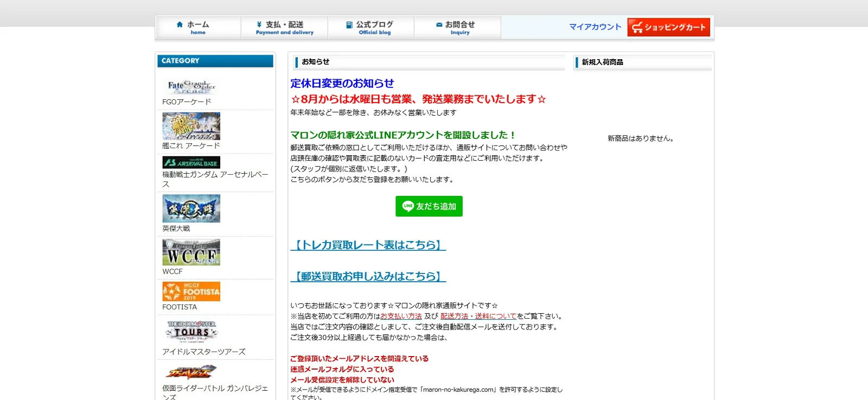
Task: Click the お支払い方法 red link
Action: 401,316
